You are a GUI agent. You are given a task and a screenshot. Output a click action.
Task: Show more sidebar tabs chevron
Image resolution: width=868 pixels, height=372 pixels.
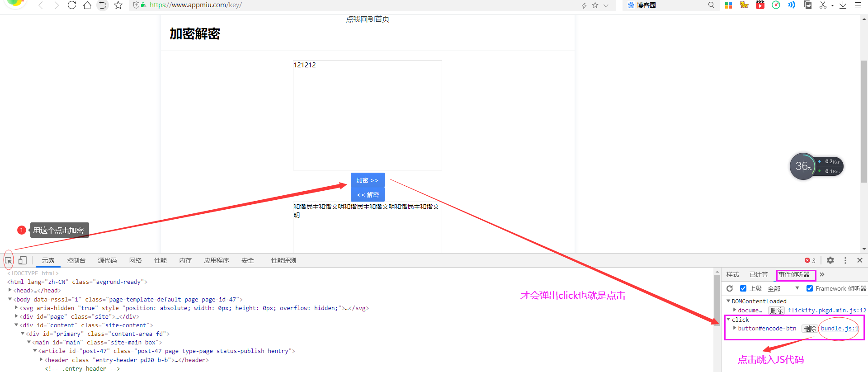(x=822, y=274)
